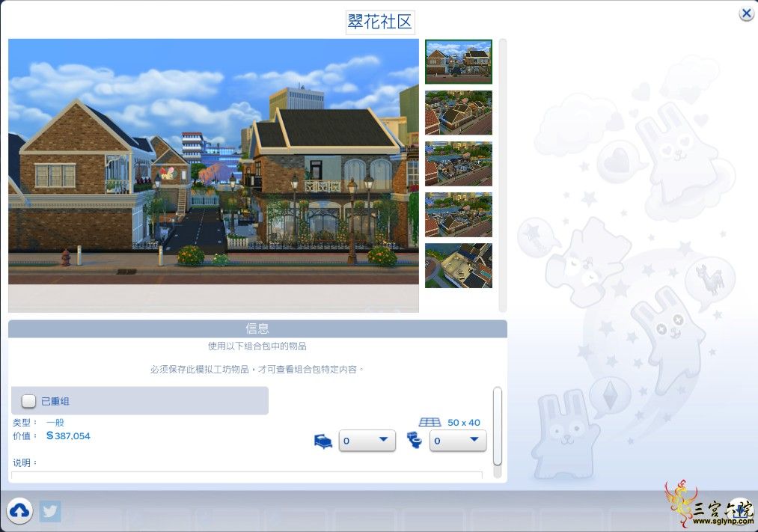
Task: Click the 必须保存此模拟工坊物品 notice text
Action: [x=257, y=370]
